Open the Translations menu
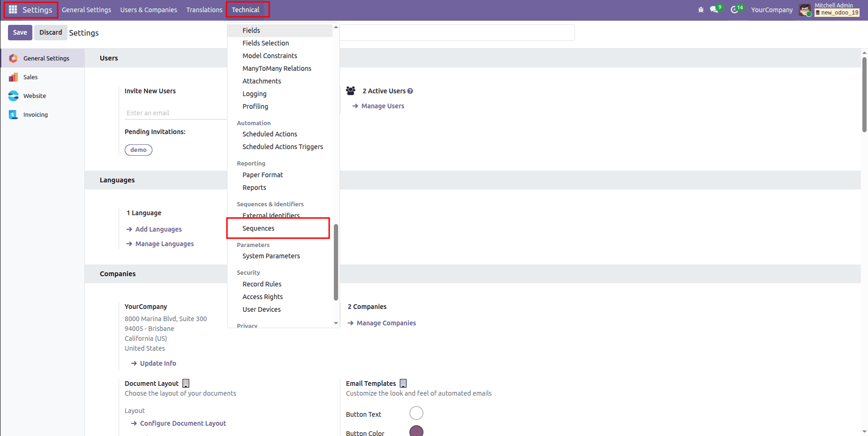Screen dimensions: 868x436 coord(204,9)
